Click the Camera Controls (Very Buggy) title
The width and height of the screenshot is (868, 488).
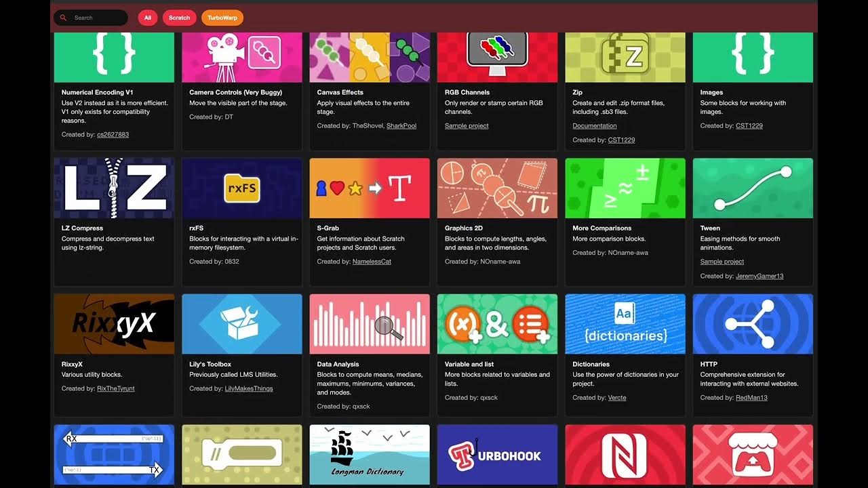tap(236, 92)
